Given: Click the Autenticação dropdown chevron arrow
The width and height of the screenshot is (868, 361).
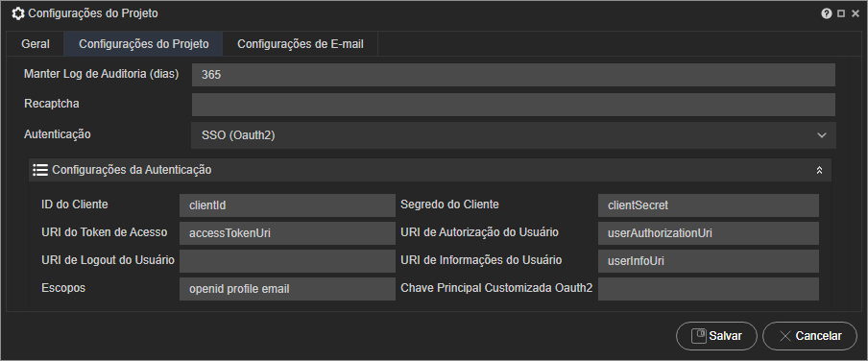Looking at the screenshot, I should coord(822,135).
